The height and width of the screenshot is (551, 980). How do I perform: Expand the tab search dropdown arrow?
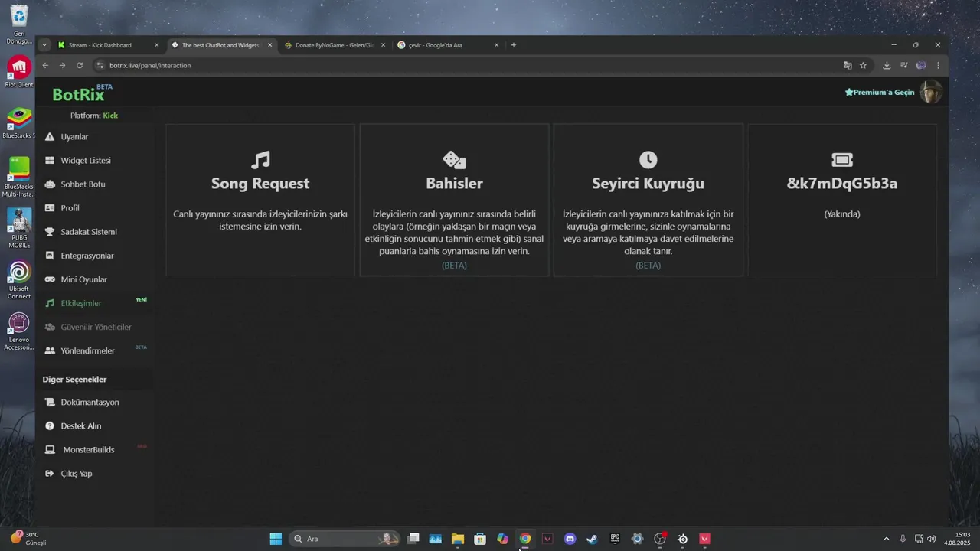pos(44,45)
